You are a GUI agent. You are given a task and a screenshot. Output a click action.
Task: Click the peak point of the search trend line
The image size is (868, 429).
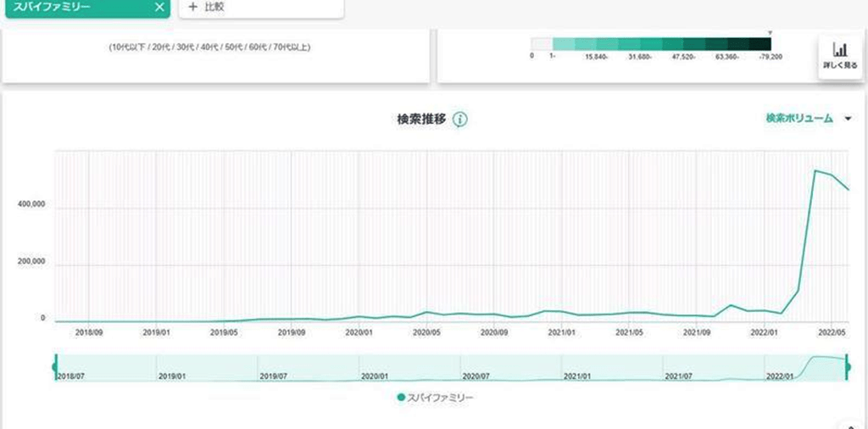[x=815, y=170]
